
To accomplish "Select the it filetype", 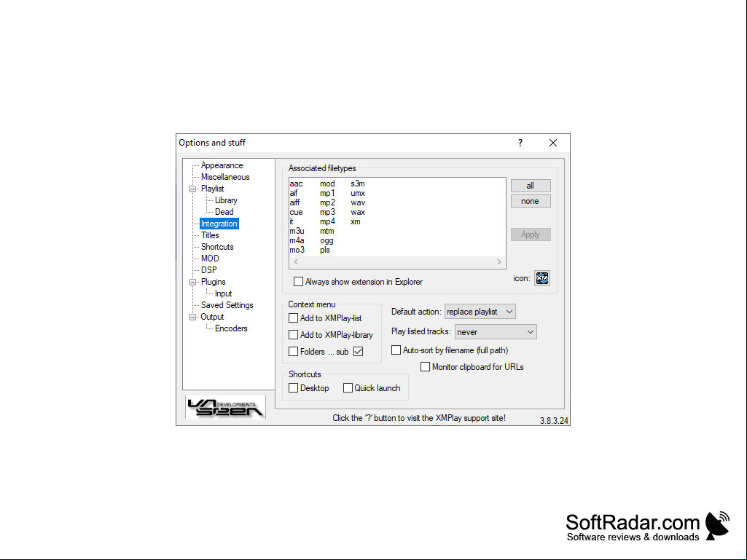I will [x=292, y=221].
